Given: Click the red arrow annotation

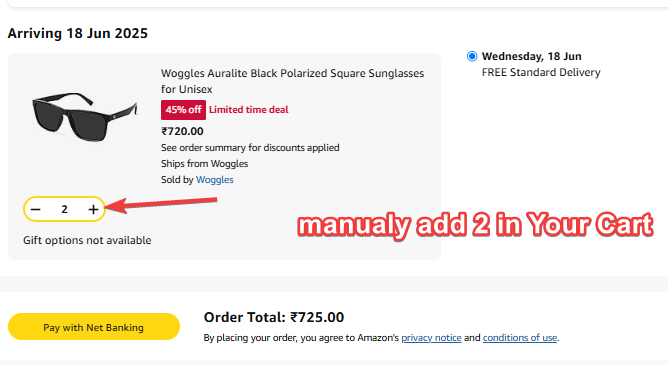Looking at the screenshot, I should tap(161, 204).
